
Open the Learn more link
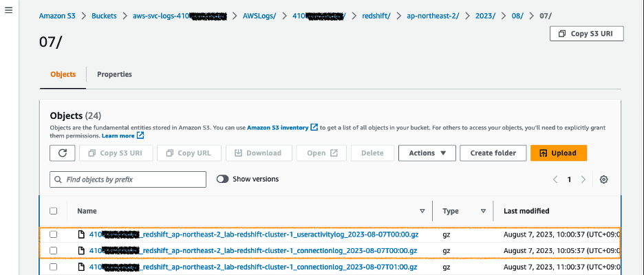(x=118, y=135)
